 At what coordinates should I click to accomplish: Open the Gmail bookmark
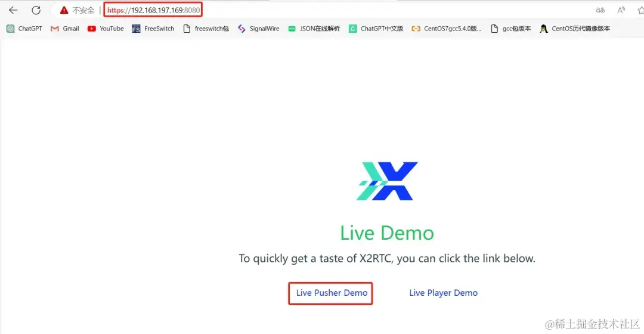[65, 29]
